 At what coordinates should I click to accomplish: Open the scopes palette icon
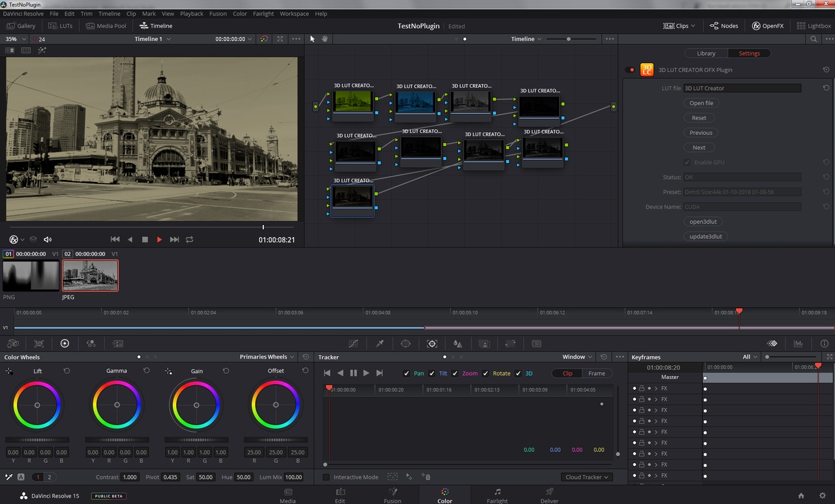coord(798,344)
